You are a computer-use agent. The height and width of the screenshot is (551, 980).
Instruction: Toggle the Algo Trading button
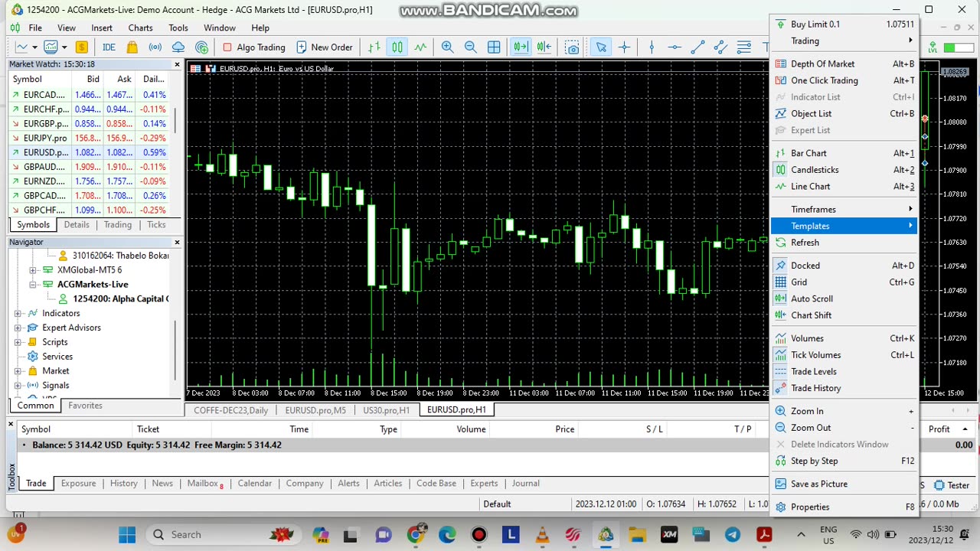tap(254, 47)
